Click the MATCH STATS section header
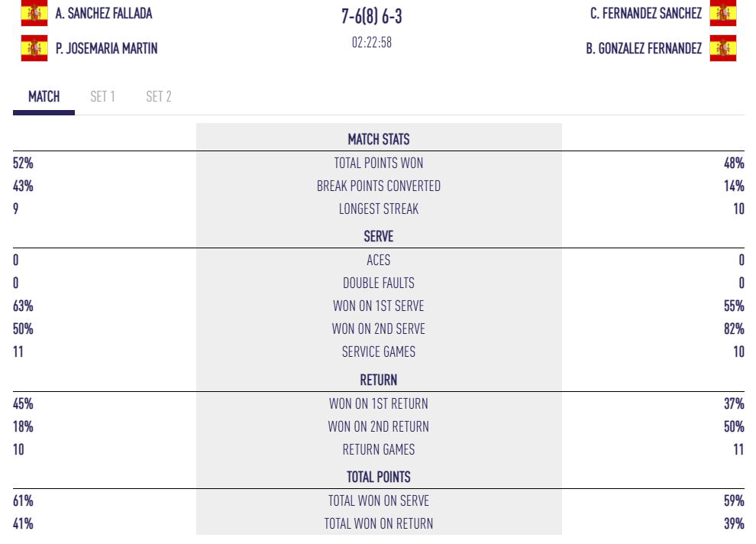Viewport: 756px width, 544px height. click(x=379, y=139)
